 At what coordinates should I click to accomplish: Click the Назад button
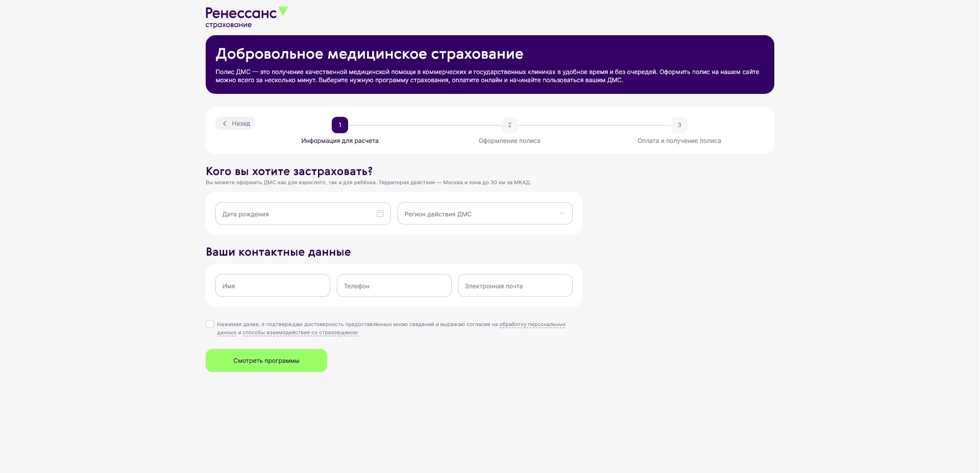[x=235, y=123]
